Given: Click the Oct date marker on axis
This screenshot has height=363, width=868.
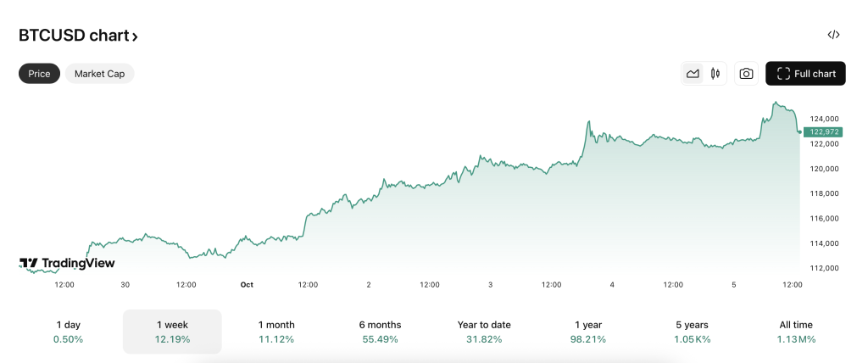Looking at the screenshot, I should [x=247, y=285].
